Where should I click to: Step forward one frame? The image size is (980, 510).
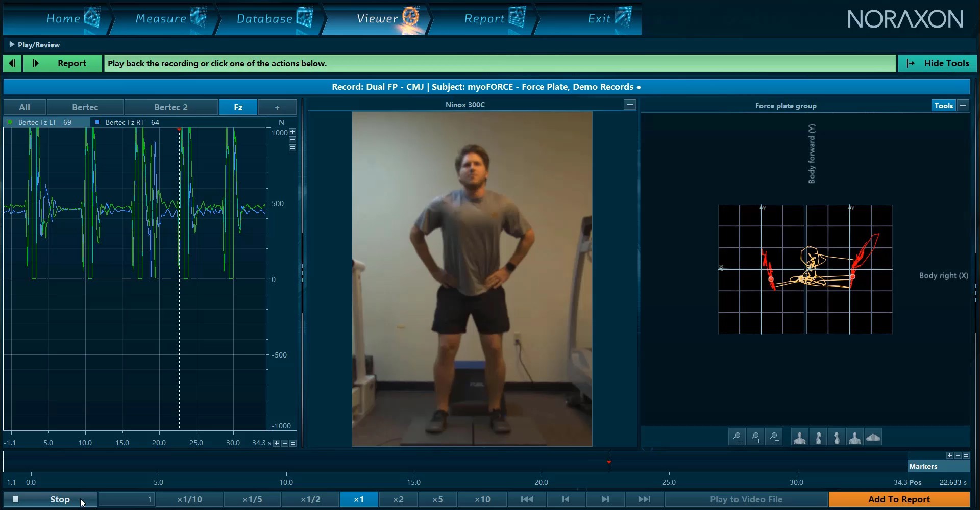point(605,499)
